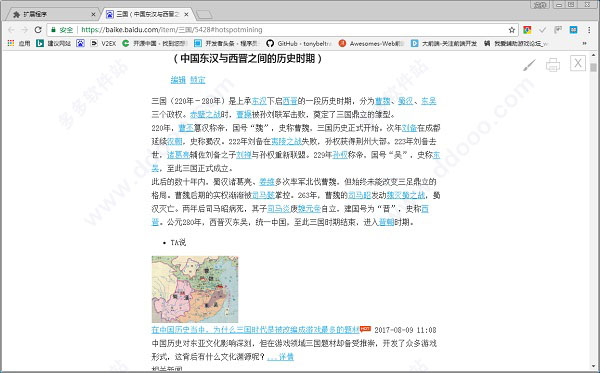Open the 刘禅 link

point(244,155)
